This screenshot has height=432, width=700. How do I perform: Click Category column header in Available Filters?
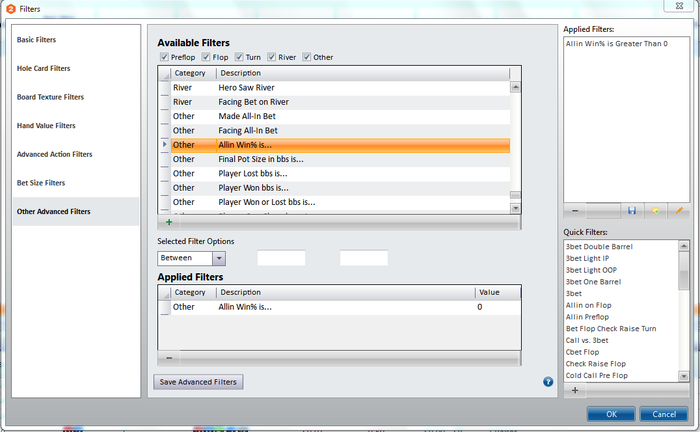(x=193, y=73)
